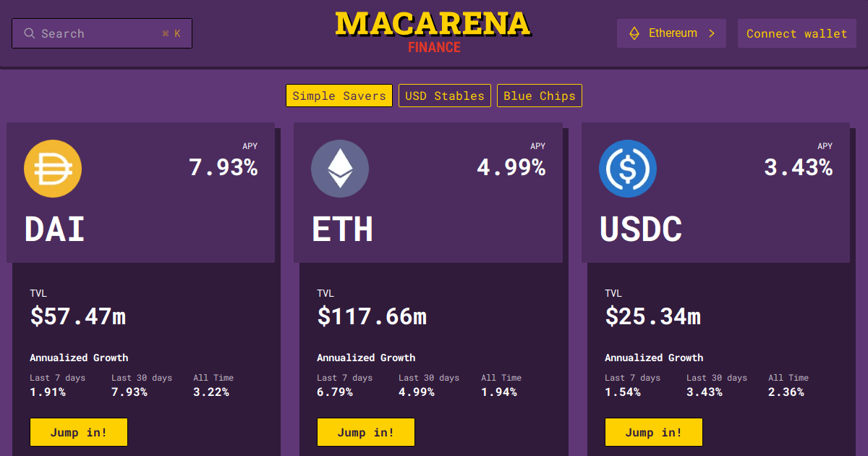868x456 pixels.
Task: Click the dollar sign inside the USDC badge
Action: click(627, 169)
